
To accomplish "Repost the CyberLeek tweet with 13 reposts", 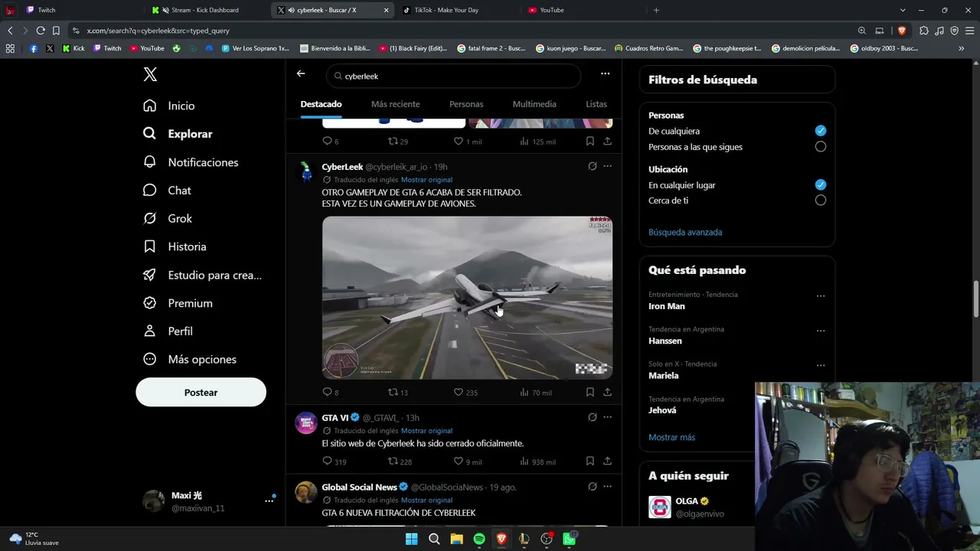I will (393, 392).
